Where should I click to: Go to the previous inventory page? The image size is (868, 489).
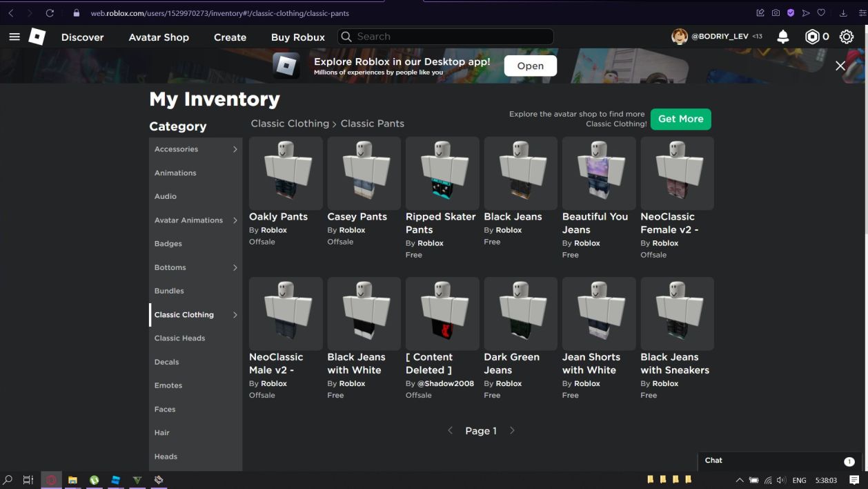click(451, 430)
